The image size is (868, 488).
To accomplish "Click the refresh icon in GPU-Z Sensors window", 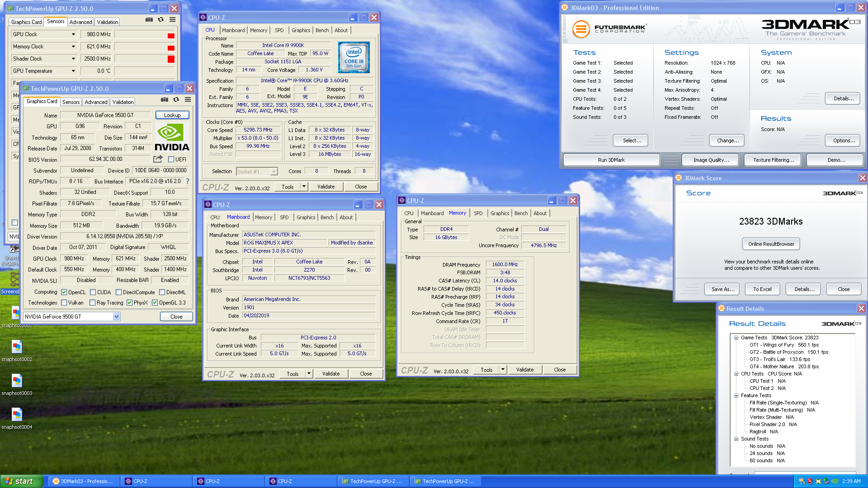I will pos(160,20).
